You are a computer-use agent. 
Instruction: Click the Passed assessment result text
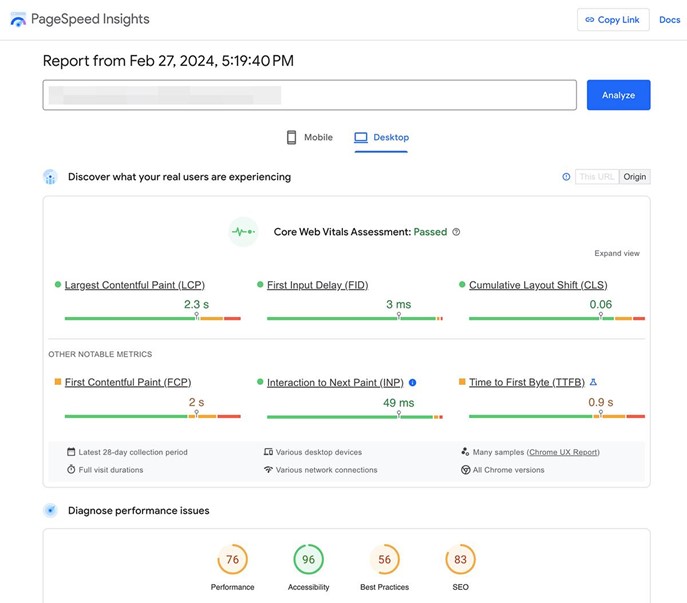(x=430, y=232)
